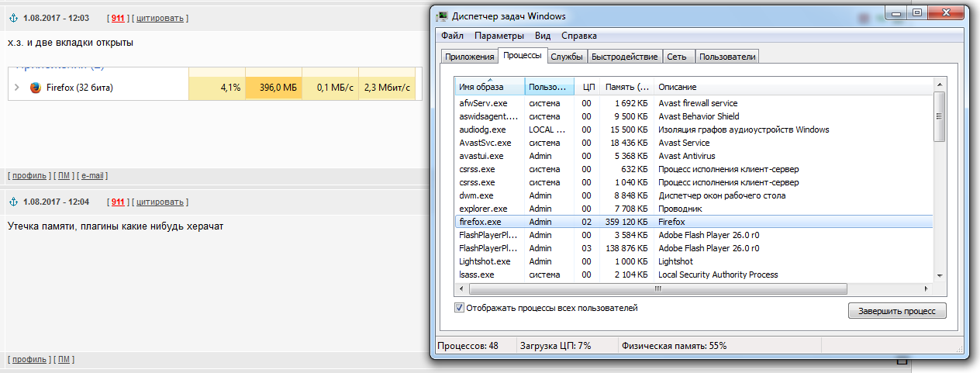Image resolution: width=980 pixels, height=373 pixels.
Task: Click the process list scroll-down arrow
Action: (x=939, y=275)
